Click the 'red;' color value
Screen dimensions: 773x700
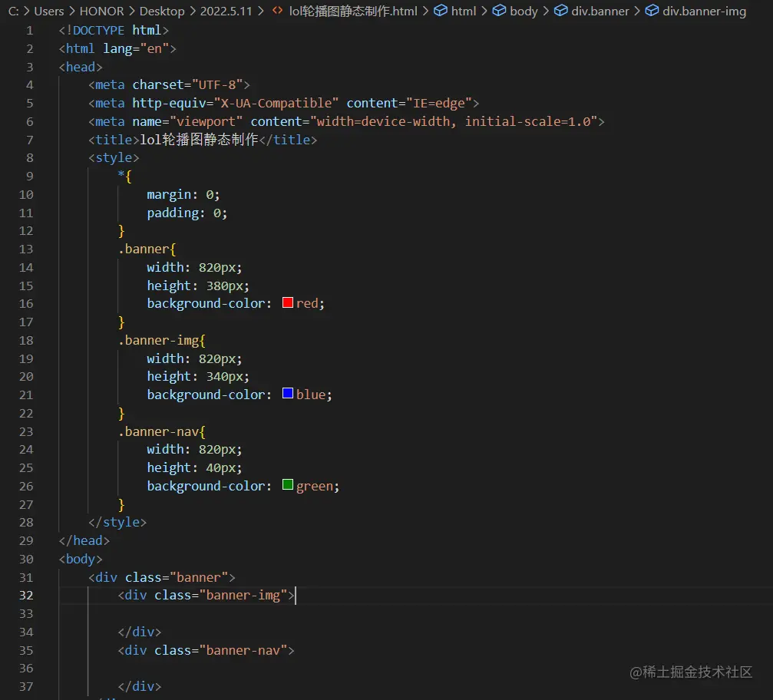click(x=311, y=304)
